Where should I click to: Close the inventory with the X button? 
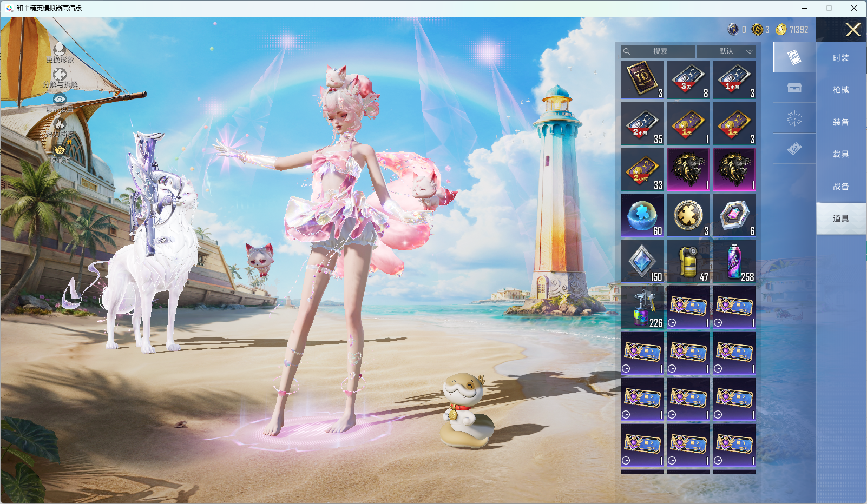point(853,30)
